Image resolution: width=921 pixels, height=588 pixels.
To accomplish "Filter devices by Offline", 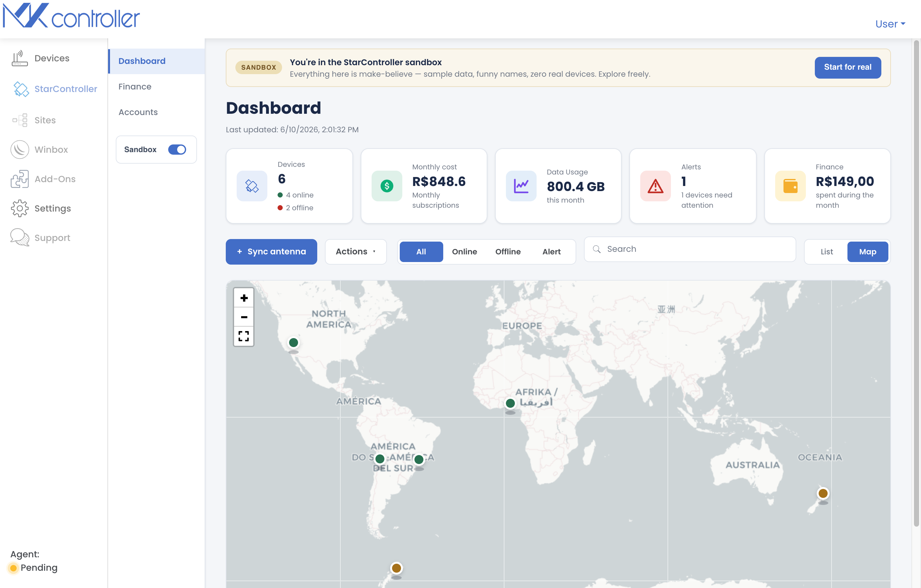I will pos(508,251).
